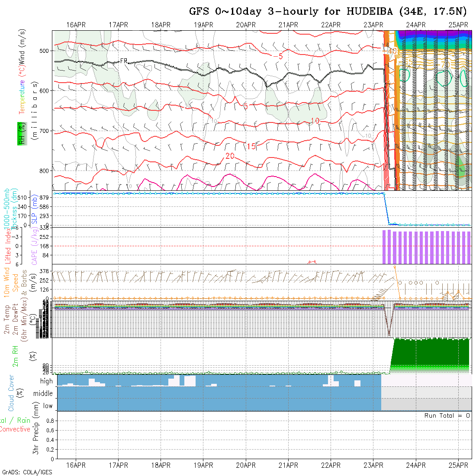Click the 586 SLP tick value

44,207
